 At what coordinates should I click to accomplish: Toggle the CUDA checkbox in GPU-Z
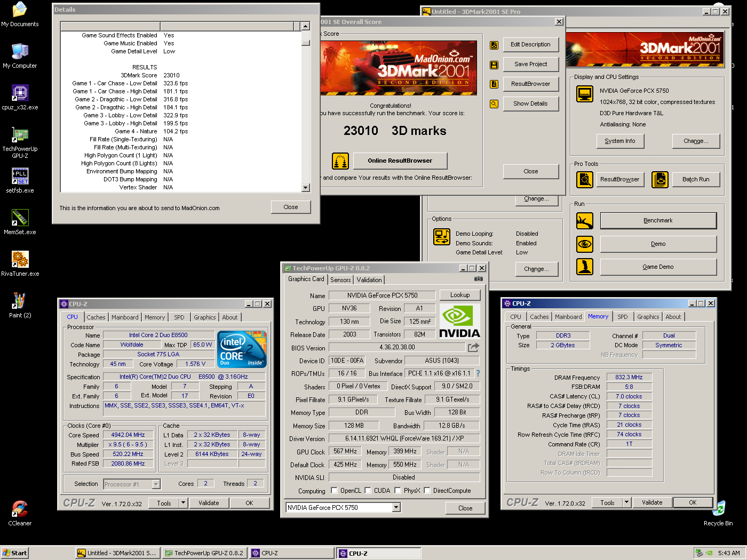coord(368,491)
